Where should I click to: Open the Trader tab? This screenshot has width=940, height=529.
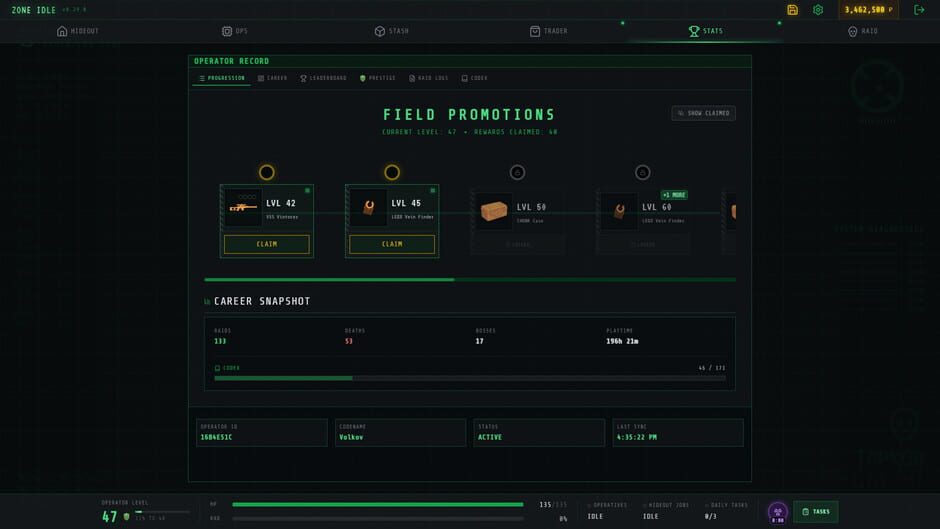[x=549, y=31]
